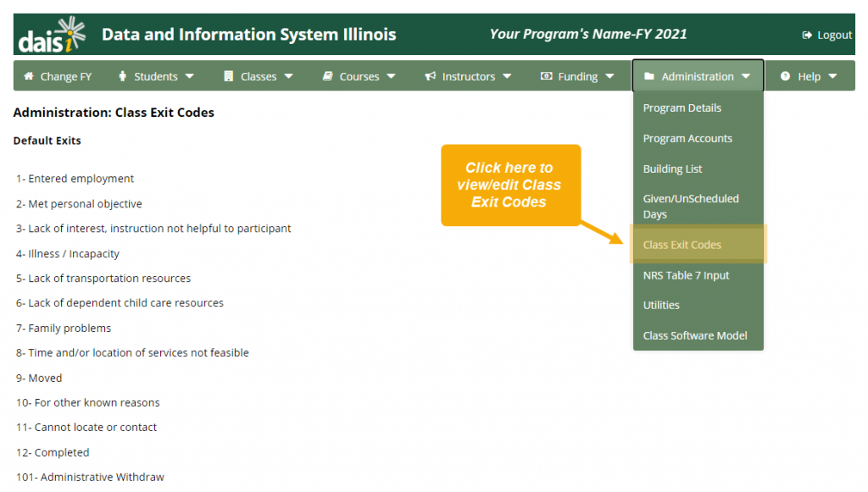868x492 pixels.
Task: Select the Instructors megaphone icon
Action: [430, 75]
